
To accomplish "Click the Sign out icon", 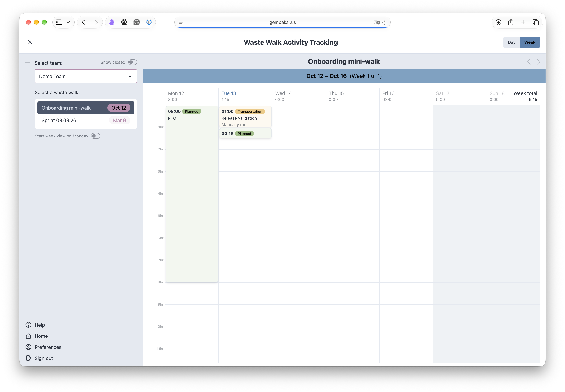I will click(x=29, y=358).
